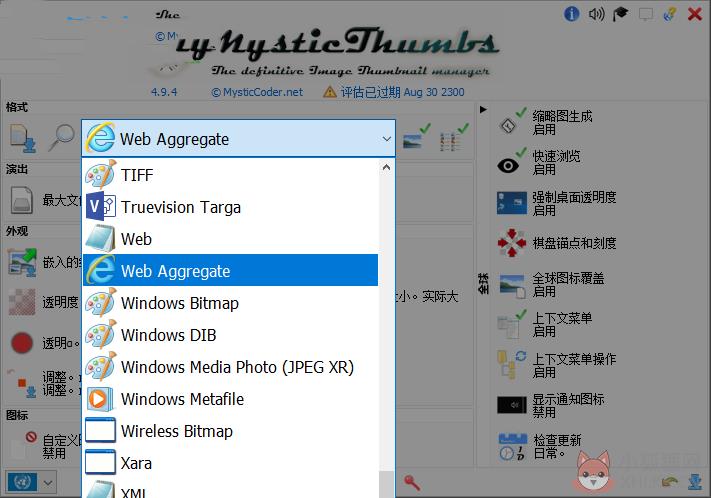Choose Windows Bitmap in the list
This screenshot has width=711, height=498.
[231, 303]
